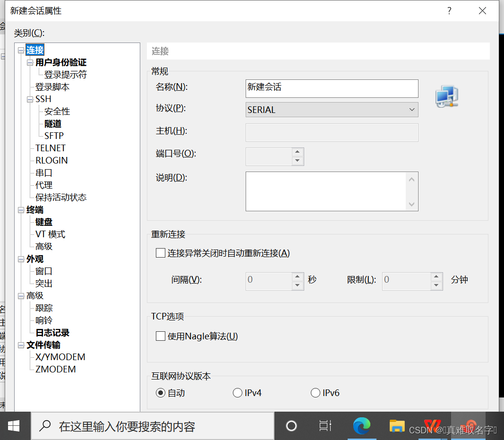
Task: Select the IPv4 radio button
Action: [x=237, y=393]
